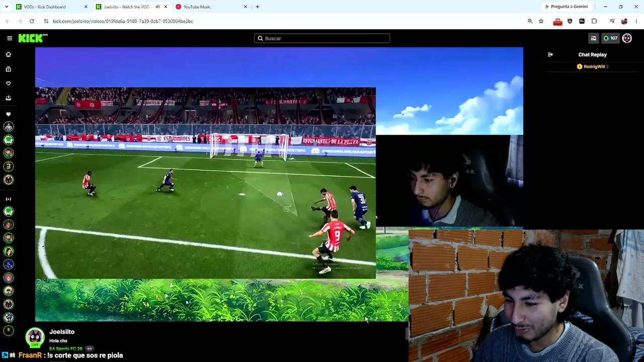
Task: Mute the Joelsiito tab audio
Action: click(157, 7)
